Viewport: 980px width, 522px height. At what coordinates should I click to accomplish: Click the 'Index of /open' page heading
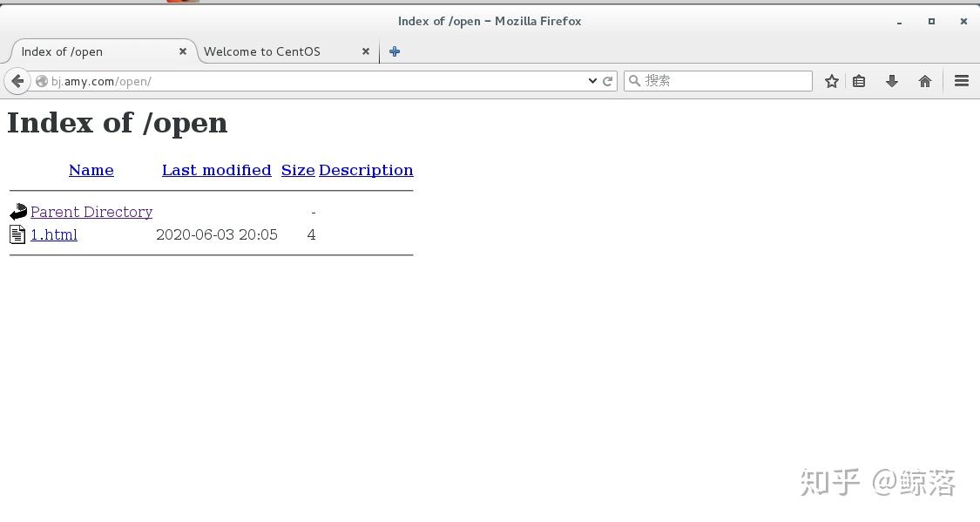coord(117,123)
